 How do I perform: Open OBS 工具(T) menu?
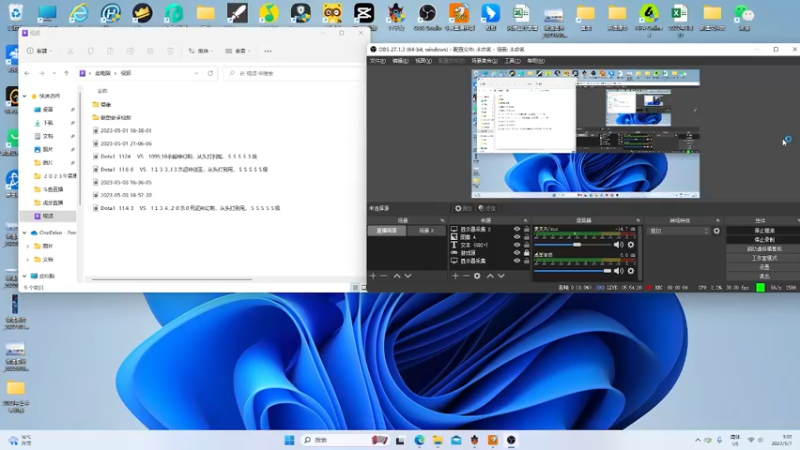tap(512, 61)
